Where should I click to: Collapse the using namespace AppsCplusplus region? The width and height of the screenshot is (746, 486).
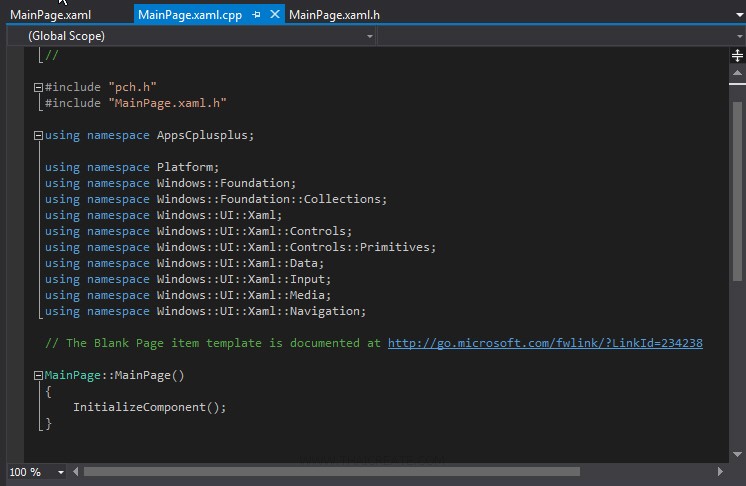tap(38, 135)
